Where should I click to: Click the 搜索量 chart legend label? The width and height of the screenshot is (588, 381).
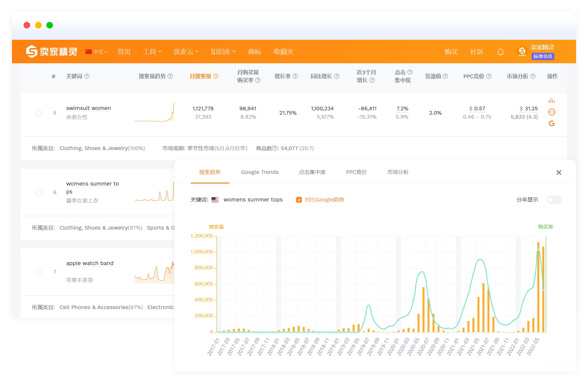[x=216, y=227]
